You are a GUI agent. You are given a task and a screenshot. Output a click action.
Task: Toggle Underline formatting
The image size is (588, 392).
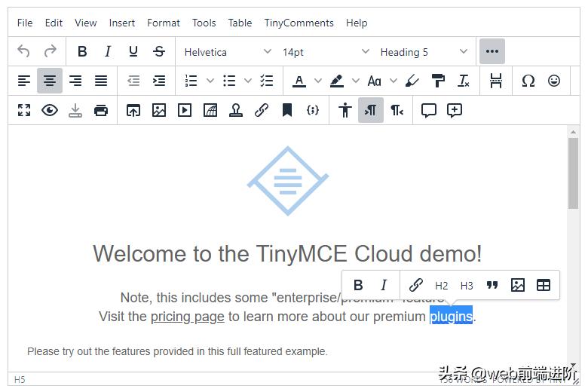click(x=133, y=51)
